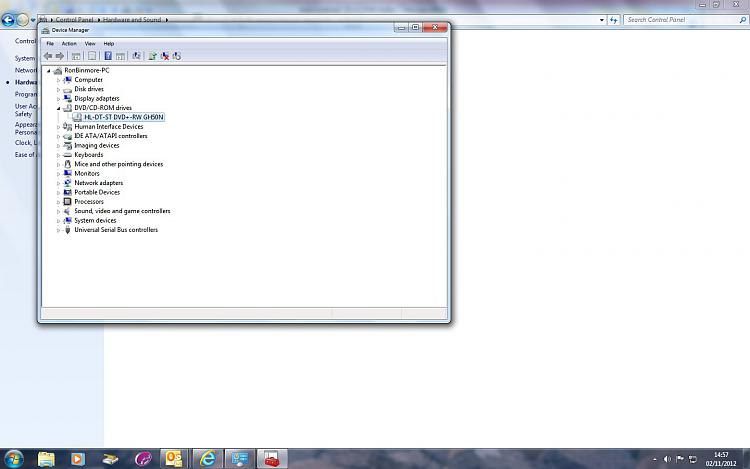This screenshot has width=750, height=469.
Task: Expand the Network adapters arrow
Action: pos(58,183)
